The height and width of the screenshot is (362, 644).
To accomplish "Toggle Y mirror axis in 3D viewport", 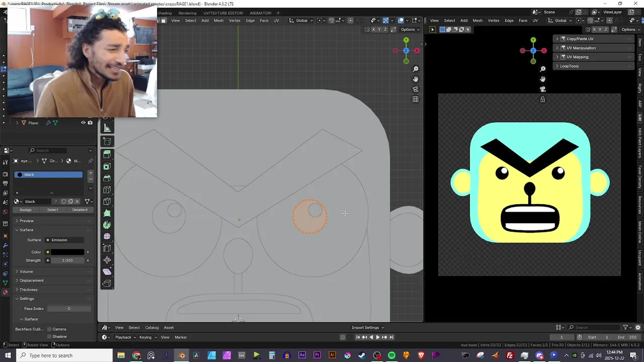I will pyautogui.click(x=379, y=30).
